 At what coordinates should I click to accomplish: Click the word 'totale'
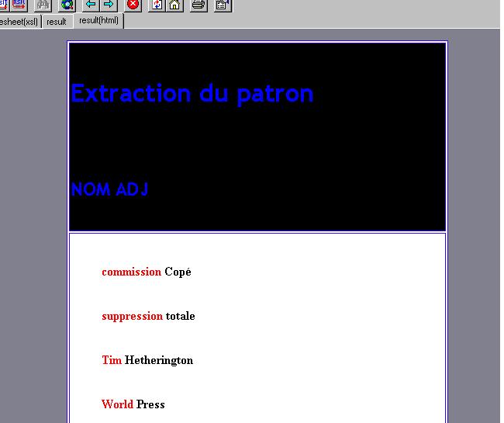pos(181,316)
